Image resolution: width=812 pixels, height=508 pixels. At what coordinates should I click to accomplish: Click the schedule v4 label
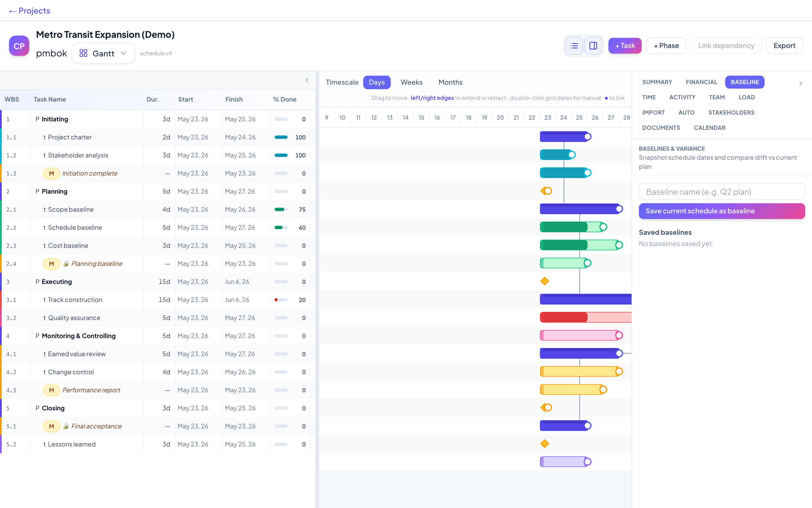(x=156, y=53)
